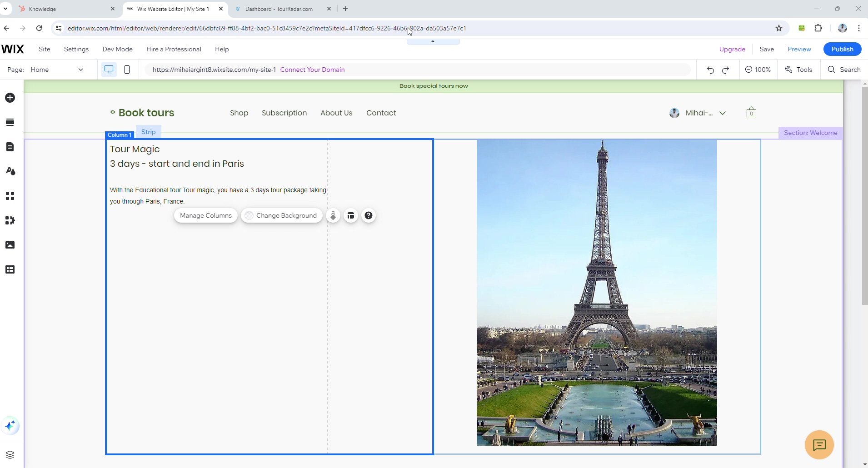Open the Add Apps grid icon
The height and width of the screenshot is (468, 868).
pos(10,196)
